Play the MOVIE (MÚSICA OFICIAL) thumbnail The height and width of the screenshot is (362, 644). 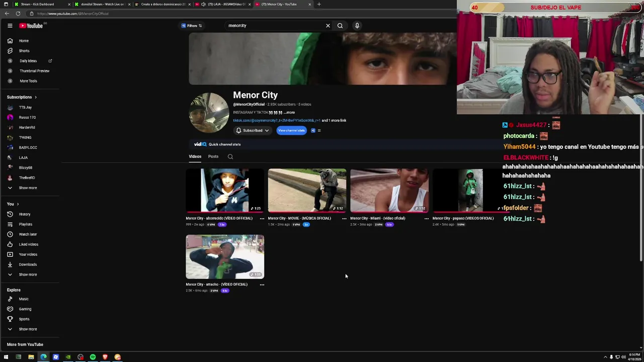tap(307, 191)
